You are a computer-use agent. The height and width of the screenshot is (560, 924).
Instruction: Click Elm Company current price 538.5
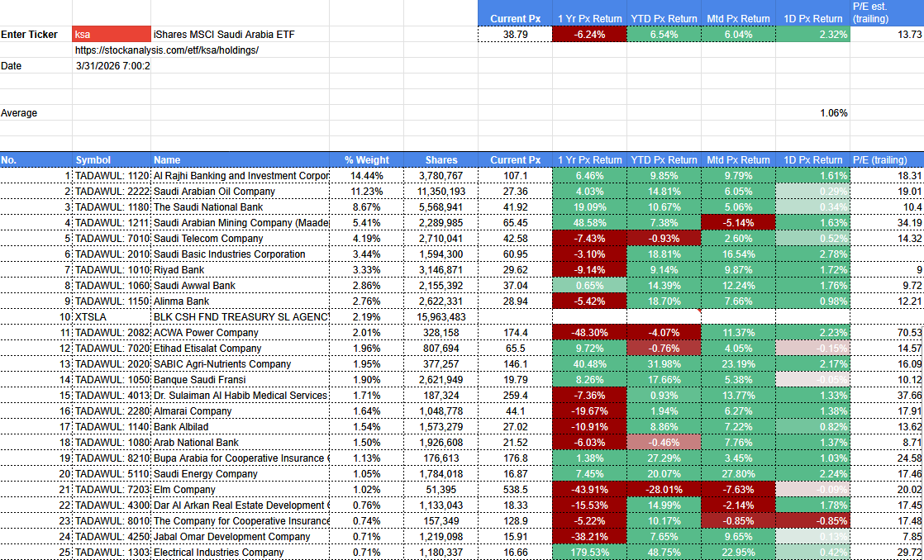tap(515, 490)
